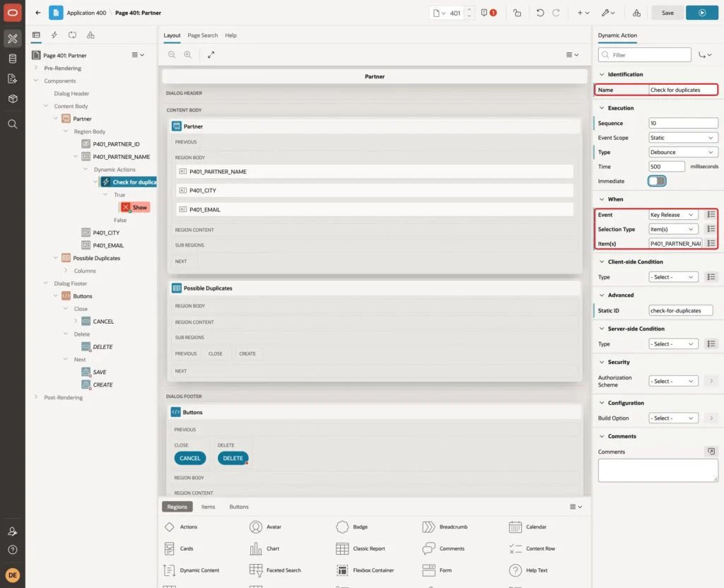Screen dimensions: 724x588
Task: Open the App Builder sidebar icon
Action: pos(13,39)
